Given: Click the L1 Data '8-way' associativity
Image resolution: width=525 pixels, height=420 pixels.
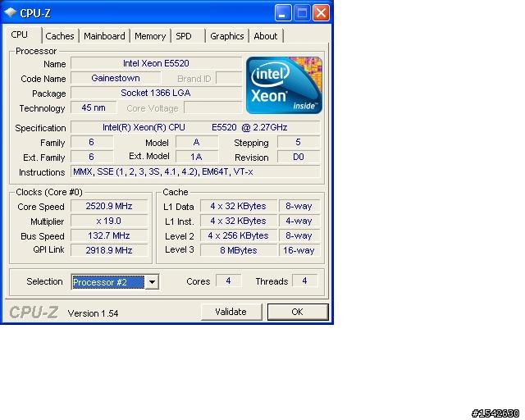Looking at the screenshot, I should tap(299, 206).
